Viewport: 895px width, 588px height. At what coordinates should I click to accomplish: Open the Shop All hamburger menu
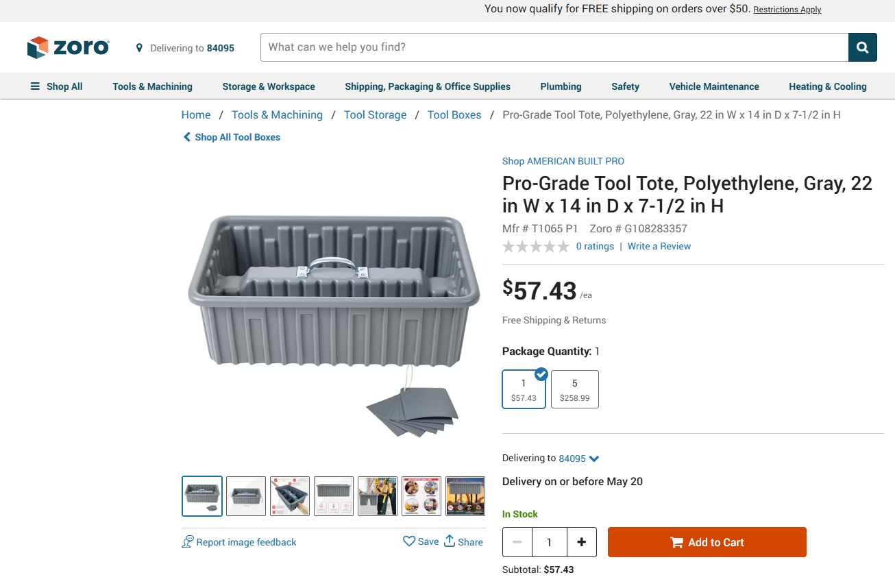point(56,86)
